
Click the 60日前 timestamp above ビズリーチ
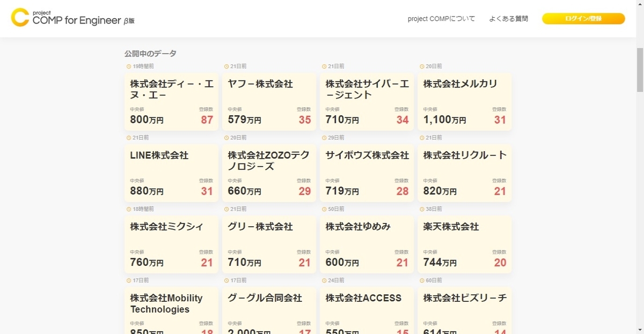(434, 280)
